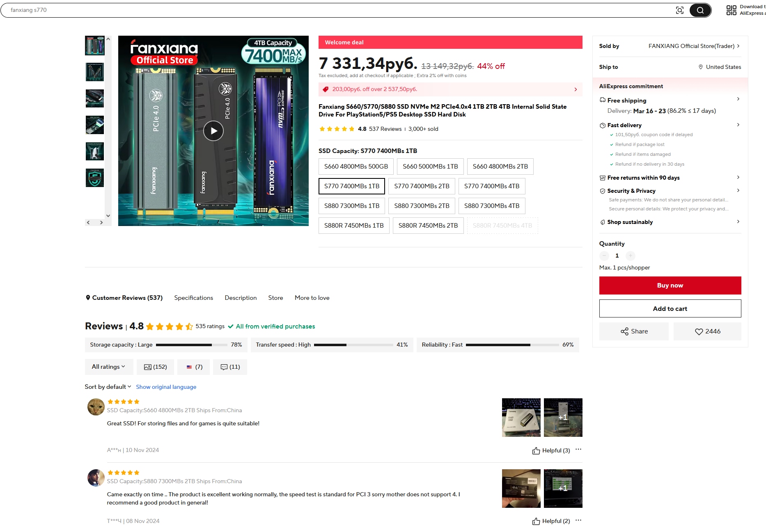Play the product video

tap(213, 131)
